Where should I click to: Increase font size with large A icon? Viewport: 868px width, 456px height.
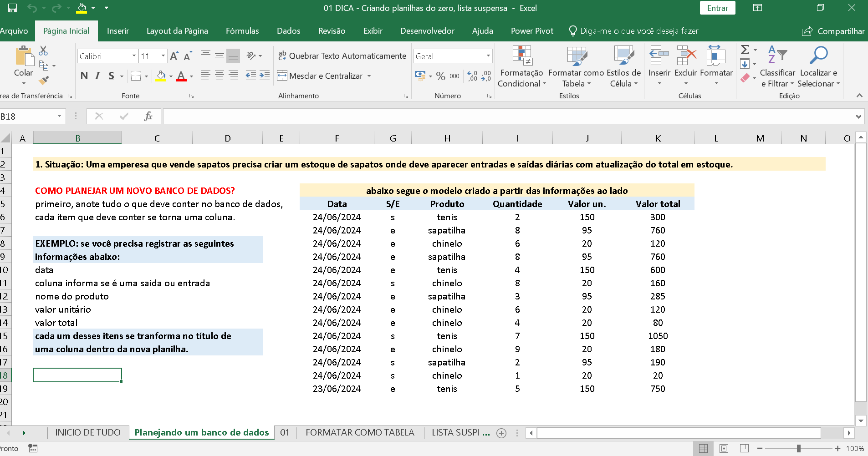point(174,56)
